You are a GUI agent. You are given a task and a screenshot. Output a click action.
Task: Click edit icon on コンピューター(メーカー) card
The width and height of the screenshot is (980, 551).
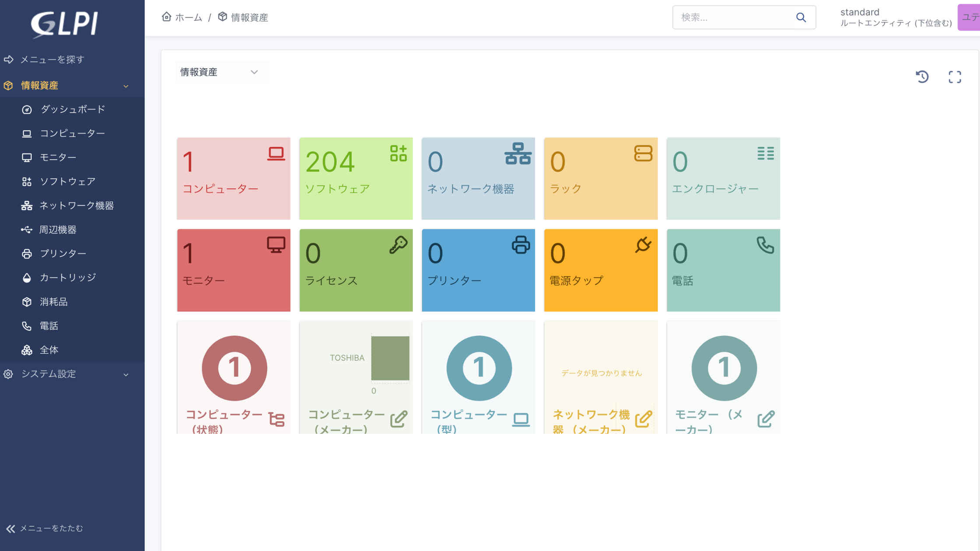tap(399, 419)
